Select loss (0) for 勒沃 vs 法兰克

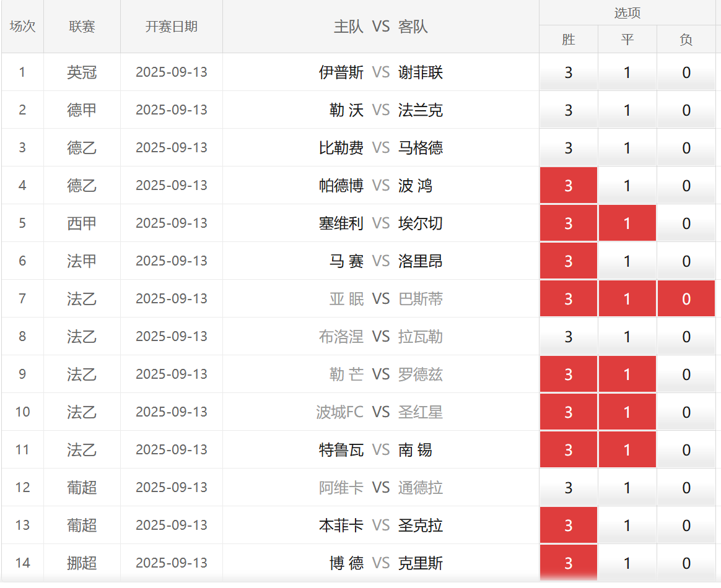[686, 110]
